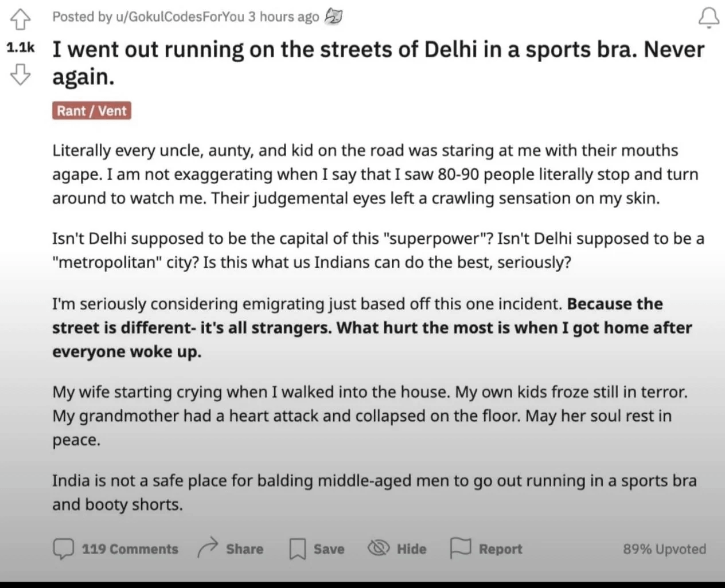Click the "3 hours ago" timestamp
This screenshot has width=725, height=588.
tap(283, 17)
